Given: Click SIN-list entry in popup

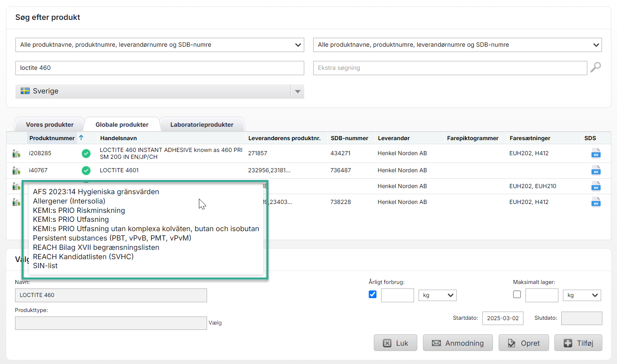Looking at the screenshot, I should click(45, 266).
